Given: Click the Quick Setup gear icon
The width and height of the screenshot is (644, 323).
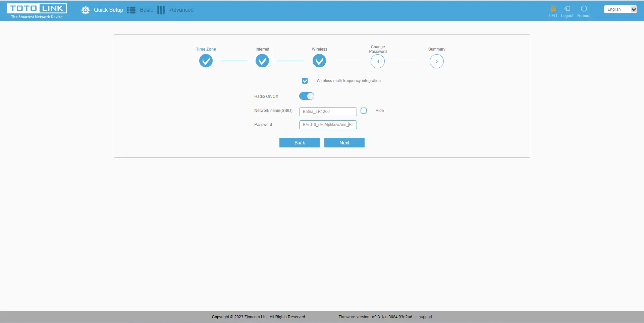Looking at the screenshot, I should click(86, 10).
